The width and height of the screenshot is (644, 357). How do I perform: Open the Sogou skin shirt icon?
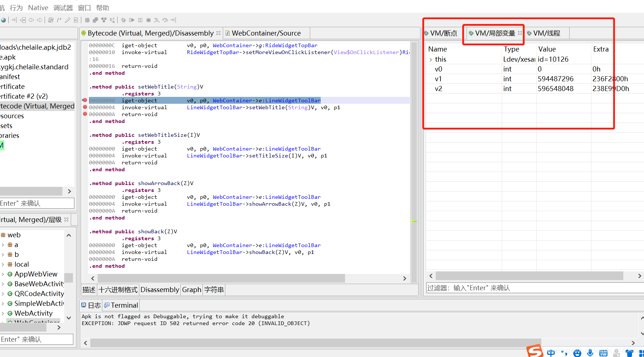pyautogui.click(x=629, y=353)
